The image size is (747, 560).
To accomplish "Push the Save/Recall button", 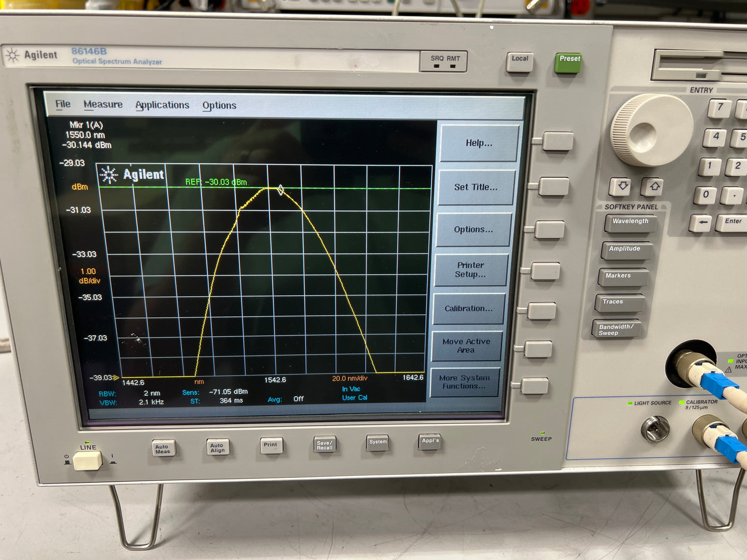I will (325, 444).
